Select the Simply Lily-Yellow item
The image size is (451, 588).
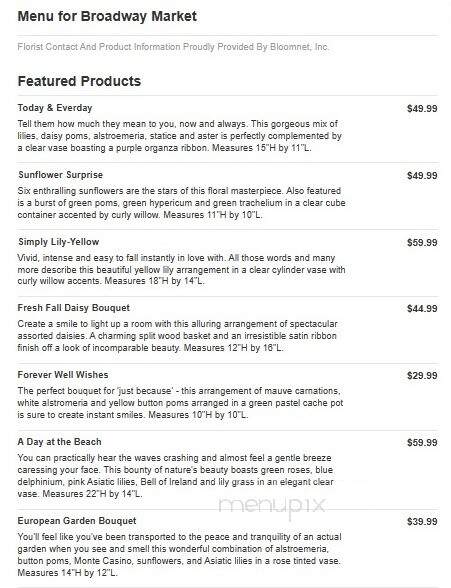point(58,242)
